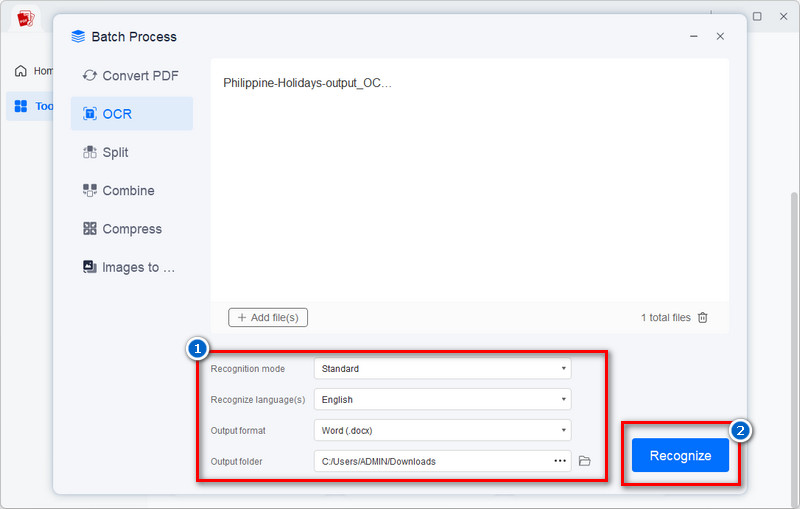Minimize the Batch Process dialog
Screen dimensions: 800x509
(x=694, y=37)
